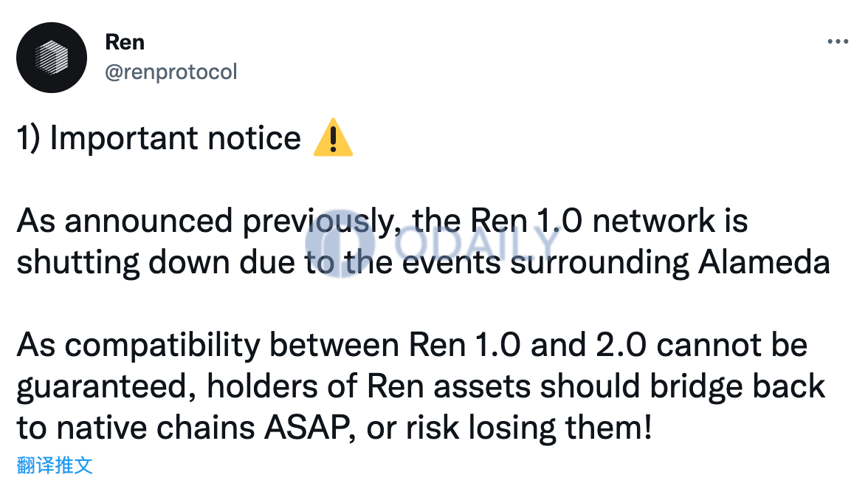This screenshot has width=868, height=489.
Task: Click the "1) Important notice" heading line
Action: coord(159,138)
